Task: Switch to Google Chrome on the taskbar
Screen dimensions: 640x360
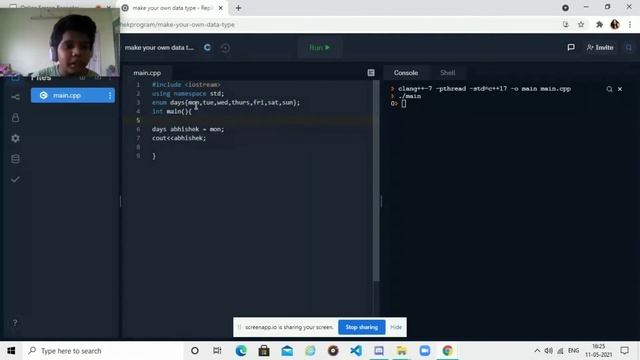Action: tap(448, 351)
